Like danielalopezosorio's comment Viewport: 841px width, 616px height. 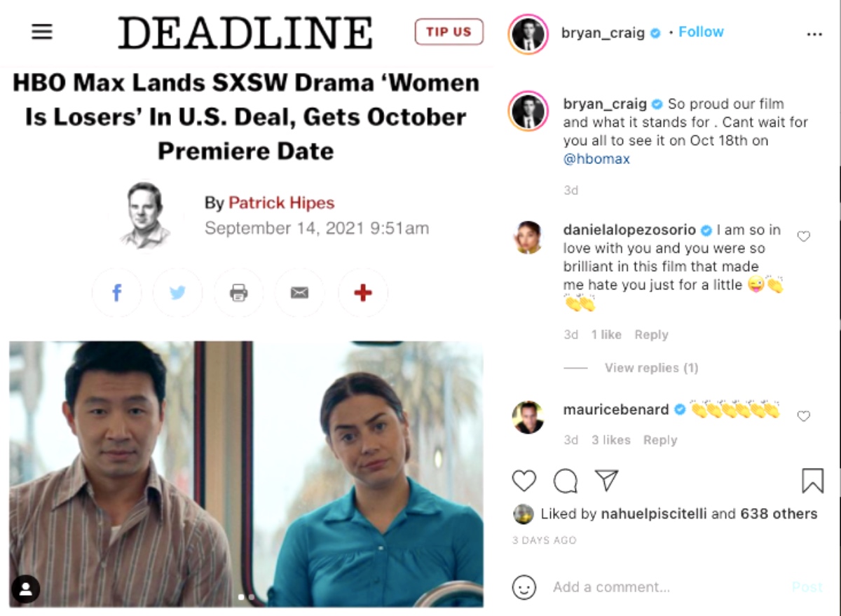(804, 237)
